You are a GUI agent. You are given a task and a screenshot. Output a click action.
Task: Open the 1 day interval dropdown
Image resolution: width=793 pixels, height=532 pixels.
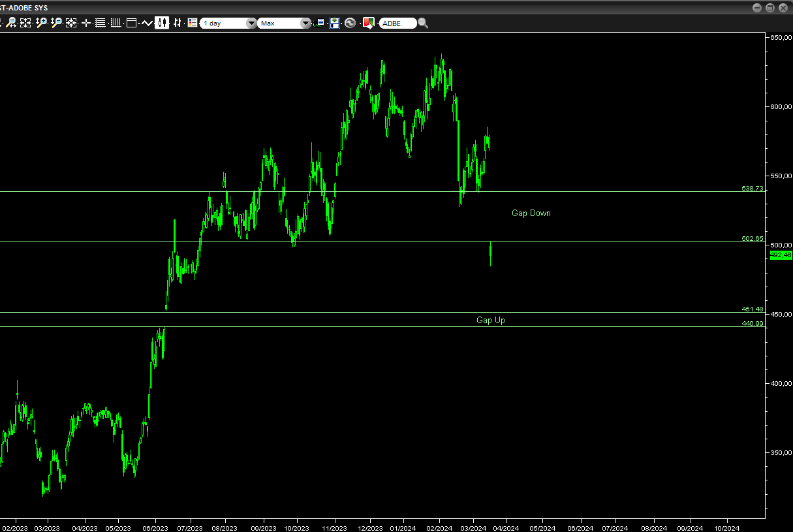(x=228, y=23)
